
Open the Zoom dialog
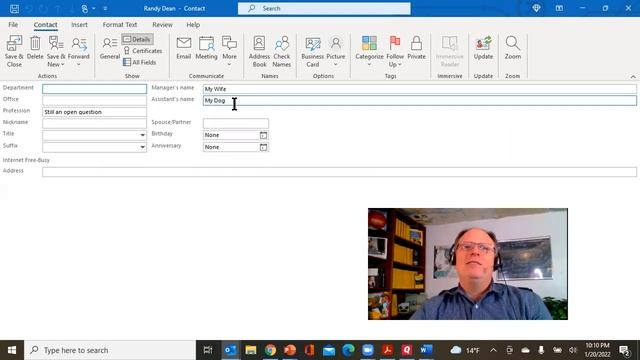513,48
